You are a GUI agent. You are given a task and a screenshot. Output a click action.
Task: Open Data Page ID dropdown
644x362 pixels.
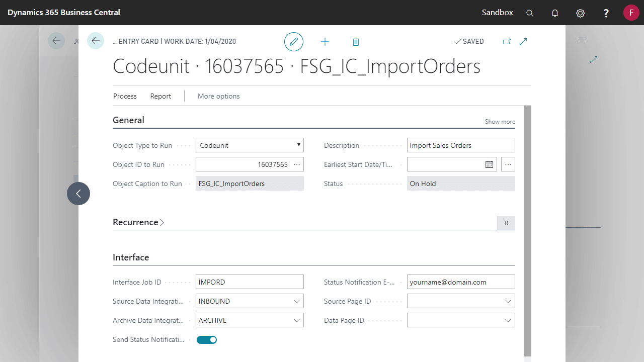[508, 320]
